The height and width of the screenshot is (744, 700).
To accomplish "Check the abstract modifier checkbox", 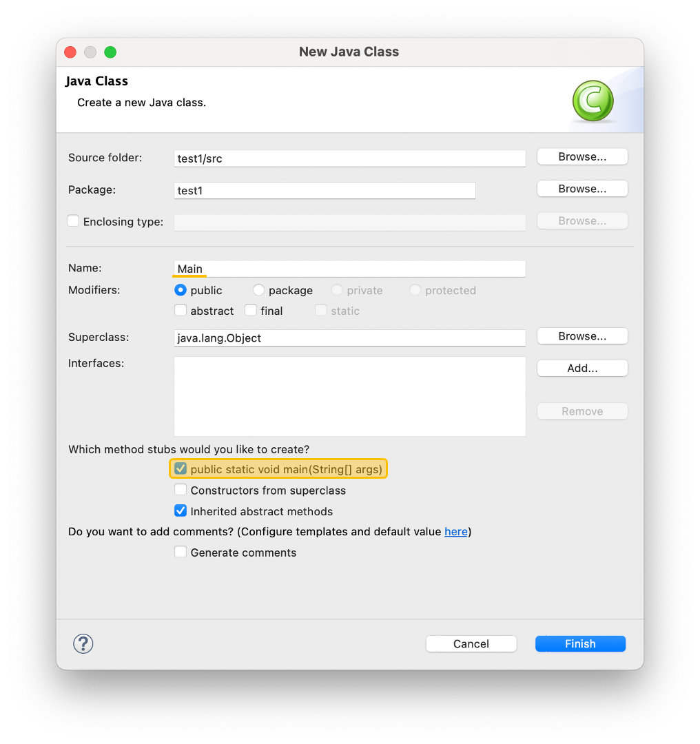I will coord(181,310).
